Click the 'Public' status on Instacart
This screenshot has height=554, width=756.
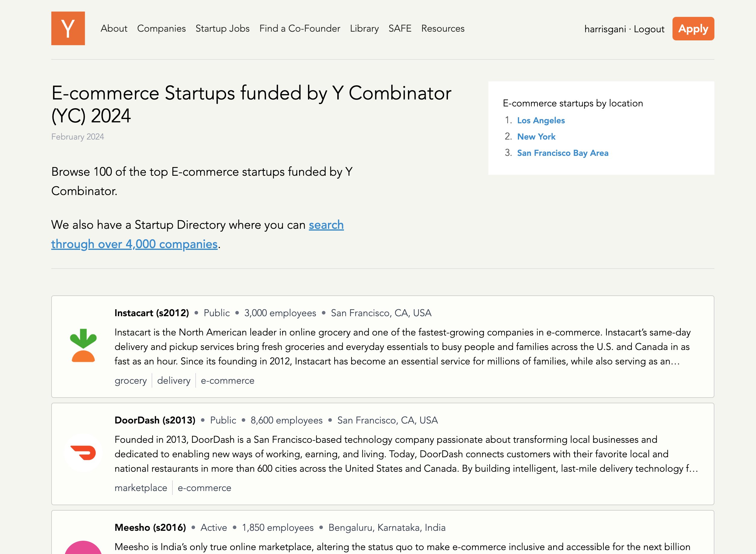pyautogui.click(x=217, y=313)
